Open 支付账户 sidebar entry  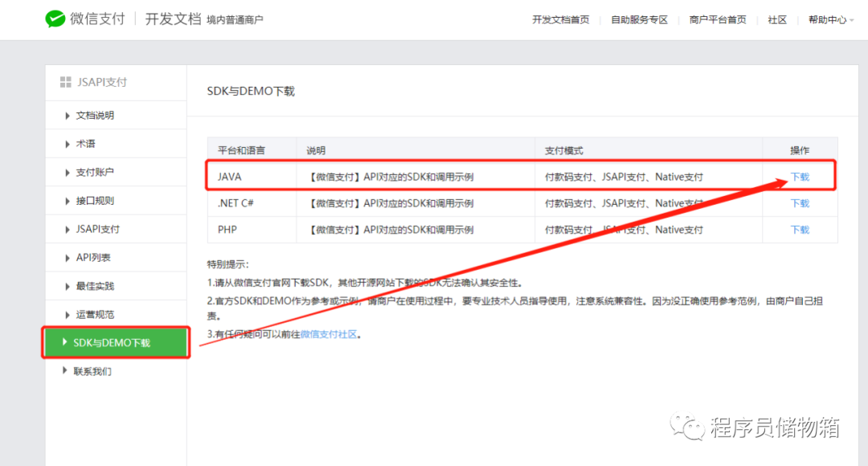pos(95,173)
